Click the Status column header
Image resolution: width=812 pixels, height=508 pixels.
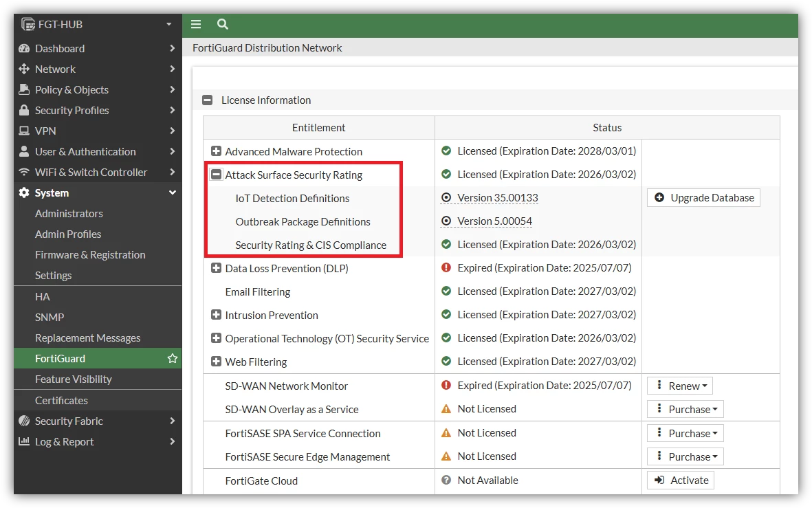(607, 127)
